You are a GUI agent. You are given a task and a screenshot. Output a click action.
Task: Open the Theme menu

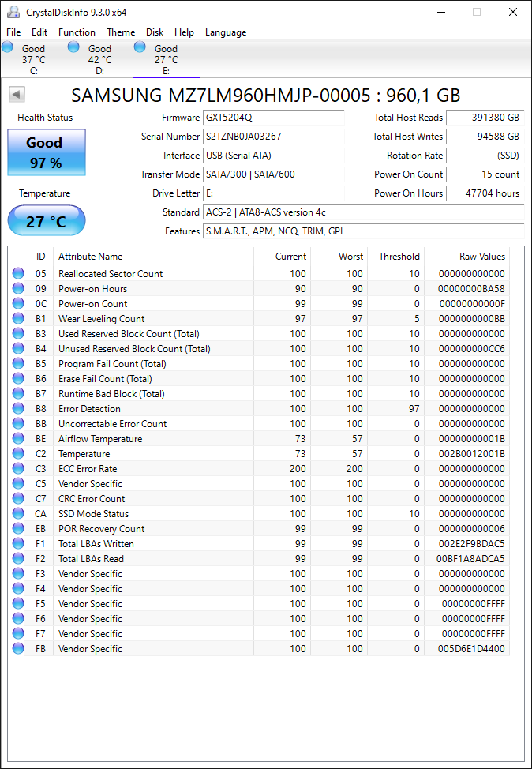tap(121, 32)
